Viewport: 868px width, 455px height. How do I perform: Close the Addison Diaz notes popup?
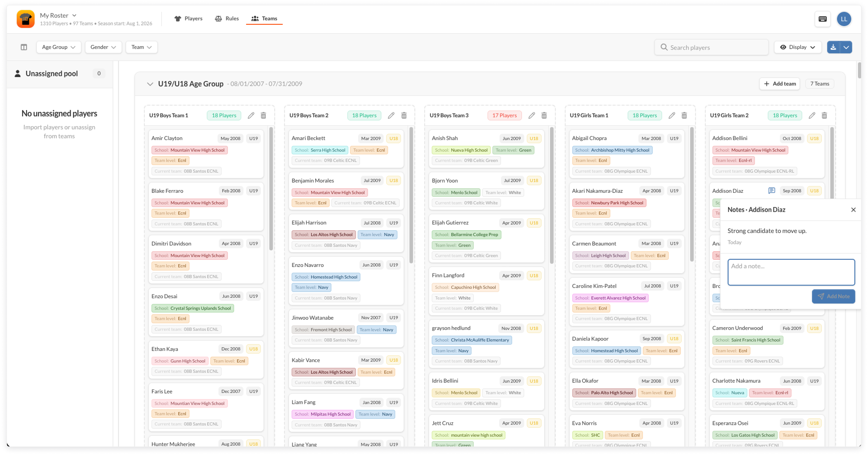(x=853, y=210)
